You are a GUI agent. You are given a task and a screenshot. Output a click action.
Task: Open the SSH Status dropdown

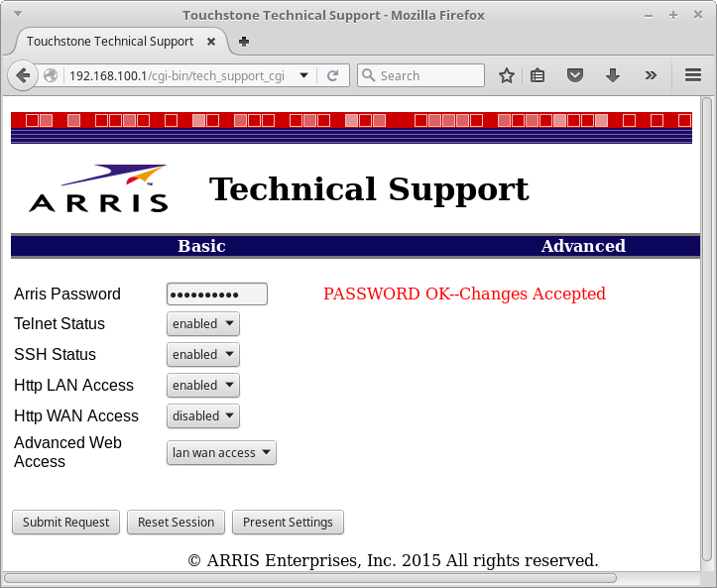(203, 354)
